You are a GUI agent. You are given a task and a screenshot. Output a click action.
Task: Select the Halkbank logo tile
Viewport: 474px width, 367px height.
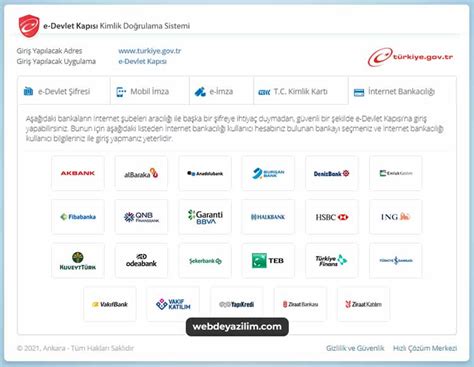point(268,217)
